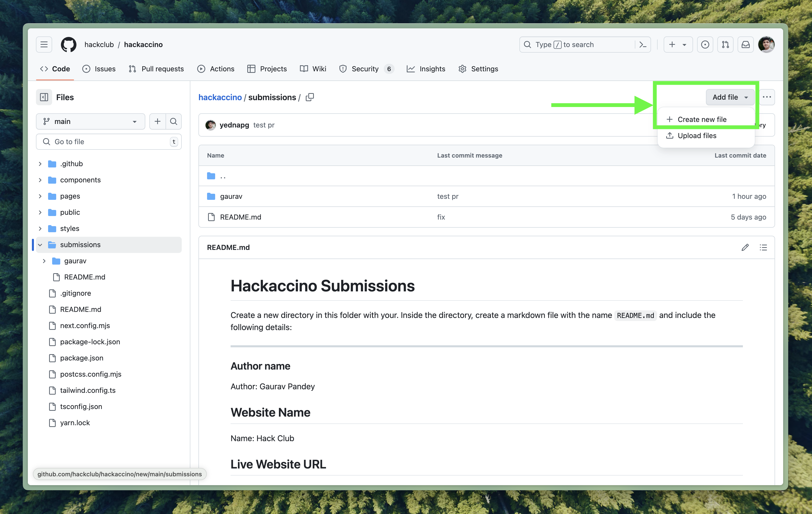Viewport: 812px width, 514px height.
Task: Open the Insights tab
Action: (x=426, y=69)
